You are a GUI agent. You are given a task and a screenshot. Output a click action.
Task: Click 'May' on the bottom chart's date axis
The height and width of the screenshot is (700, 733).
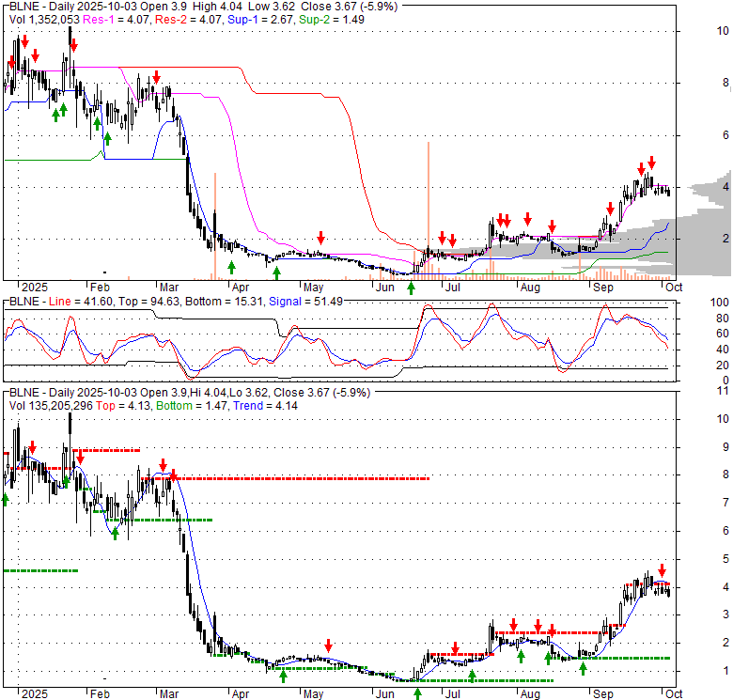tap(313, 694)
